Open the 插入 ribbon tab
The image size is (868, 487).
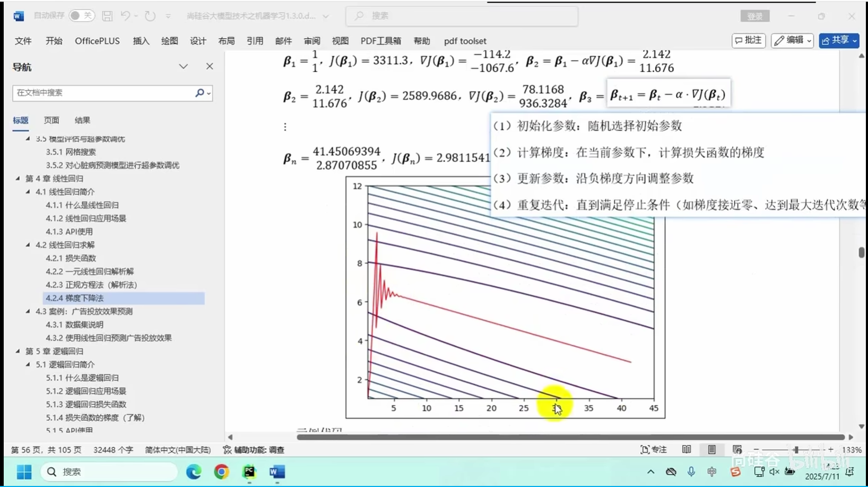coord(141,41)
